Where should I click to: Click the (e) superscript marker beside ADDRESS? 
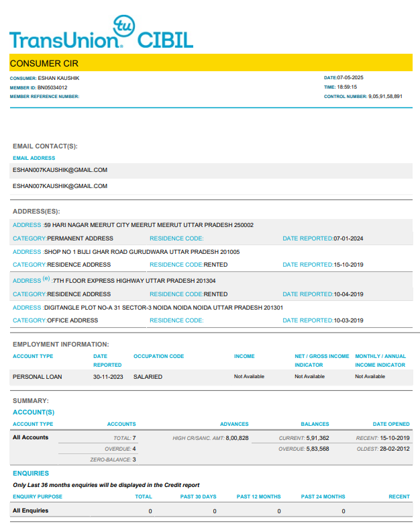click(x=46, y=279)
